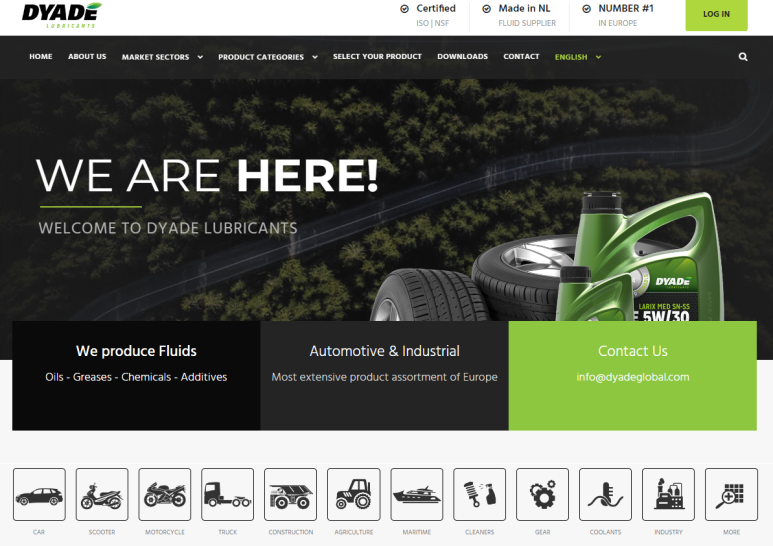773x546 pixels.
Task: Click the Contact Us heading
Action: click(x=632, y=351)
